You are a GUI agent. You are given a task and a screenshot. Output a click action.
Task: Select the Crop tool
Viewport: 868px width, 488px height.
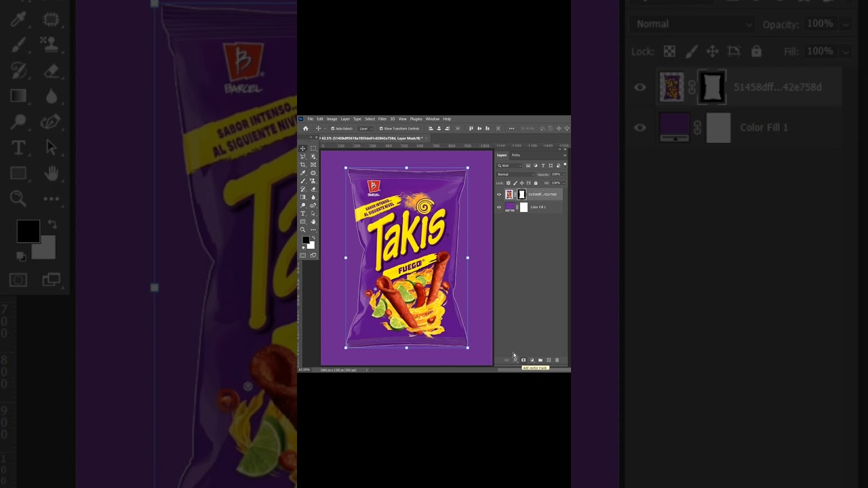pos(302,165)
